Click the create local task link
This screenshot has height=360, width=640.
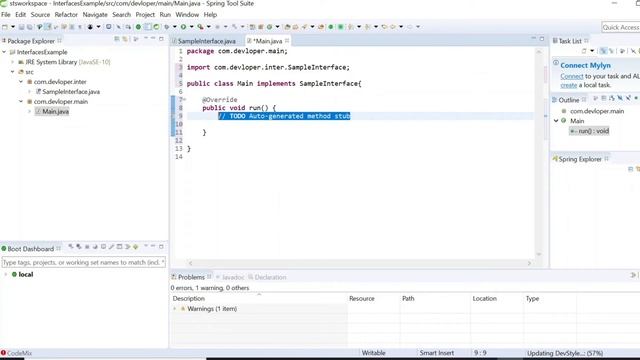[569, 85]
